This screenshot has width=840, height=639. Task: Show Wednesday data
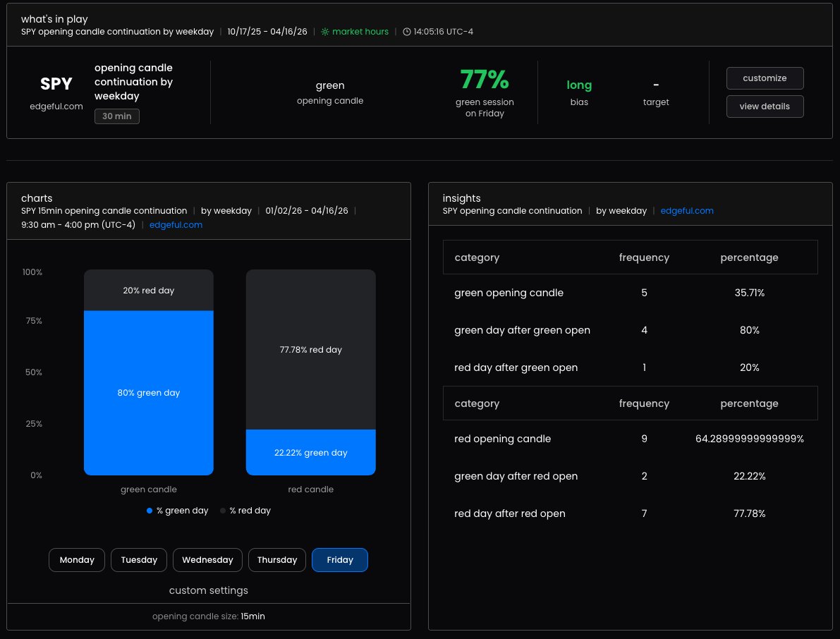pos(207,560)
